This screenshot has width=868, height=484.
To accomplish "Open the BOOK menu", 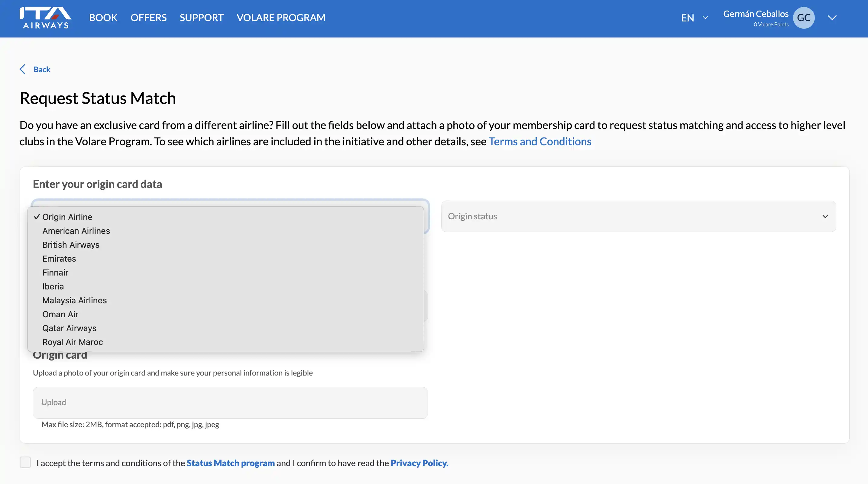I will 103,18.
